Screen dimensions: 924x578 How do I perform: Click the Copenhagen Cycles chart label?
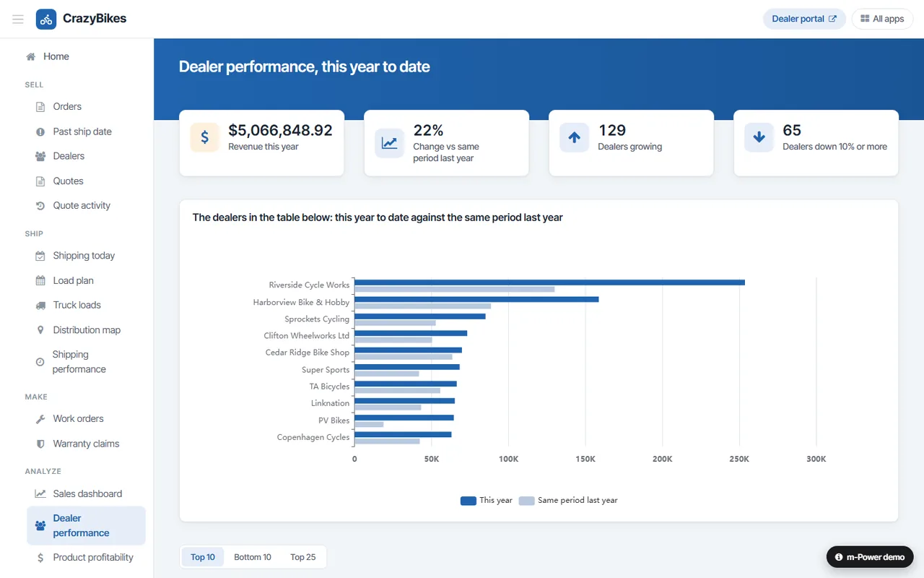(313, 437)
